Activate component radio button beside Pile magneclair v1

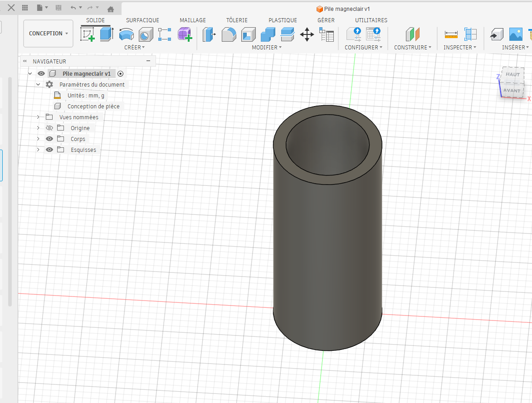point(121,73)
